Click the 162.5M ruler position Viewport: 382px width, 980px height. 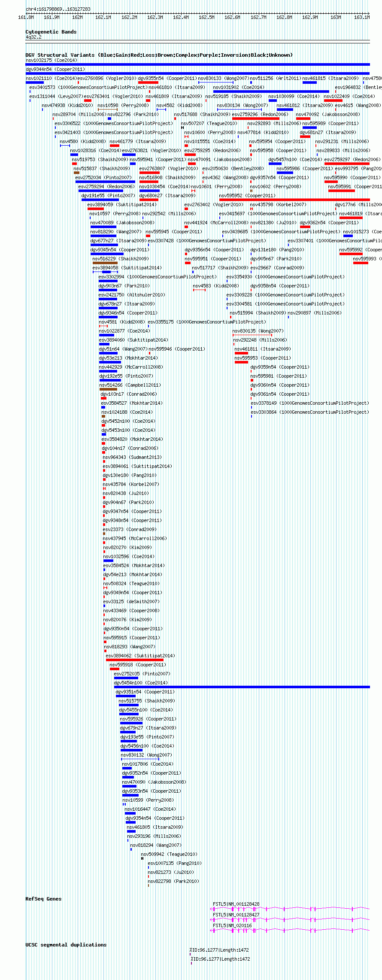[206, 17]
